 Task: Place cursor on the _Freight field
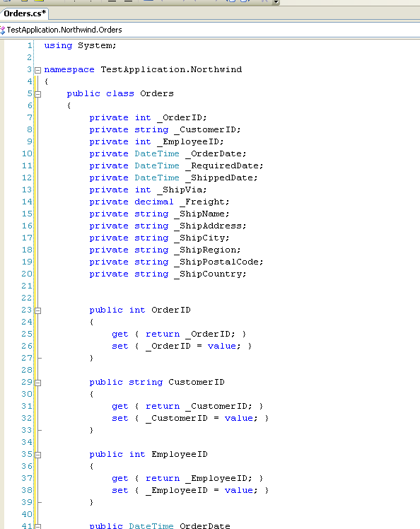click(x=204, y=202)
